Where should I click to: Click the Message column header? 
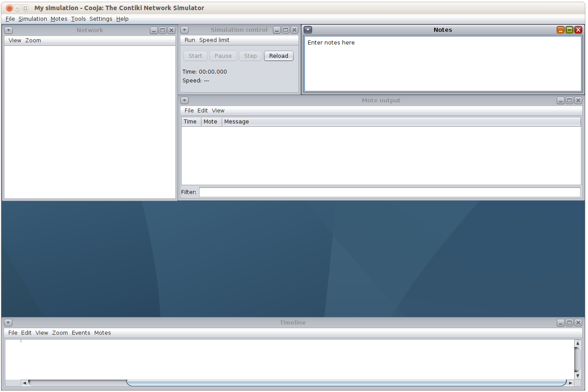[402, 122]
